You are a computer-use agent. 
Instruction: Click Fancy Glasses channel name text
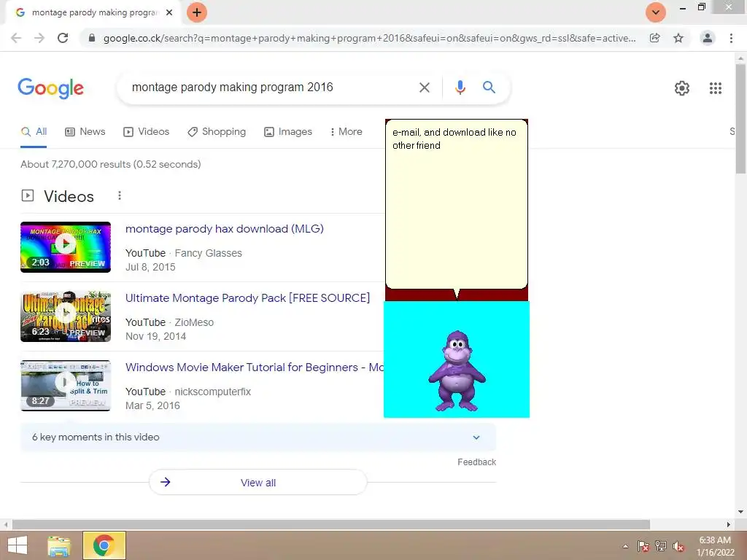click(208, 253)
